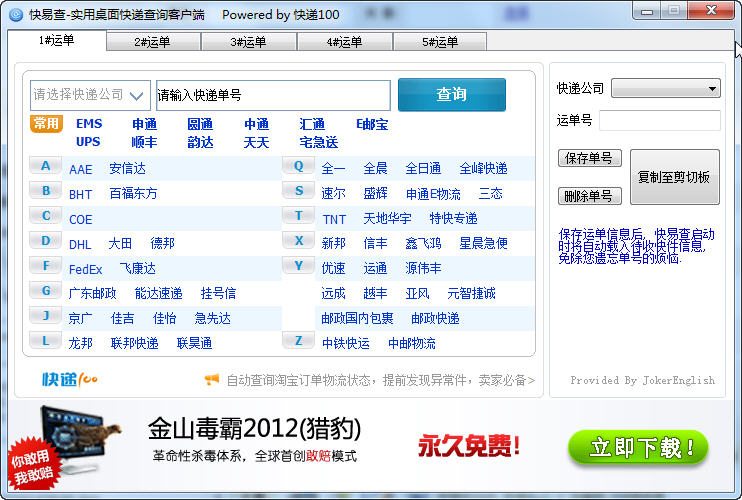
Task: Select letter G index button
Action: click(45, 291)
